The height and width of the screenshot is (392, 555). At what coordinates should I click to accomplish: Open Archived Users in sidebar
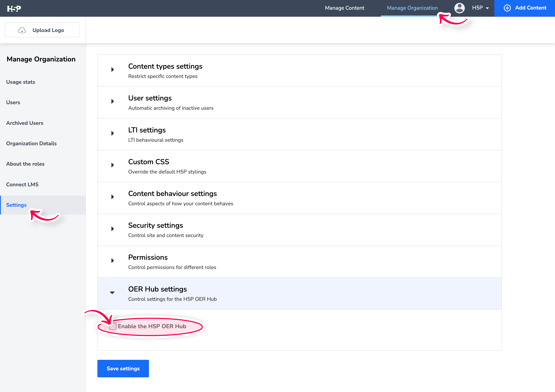pyautogui.click(x=25, y=123)
